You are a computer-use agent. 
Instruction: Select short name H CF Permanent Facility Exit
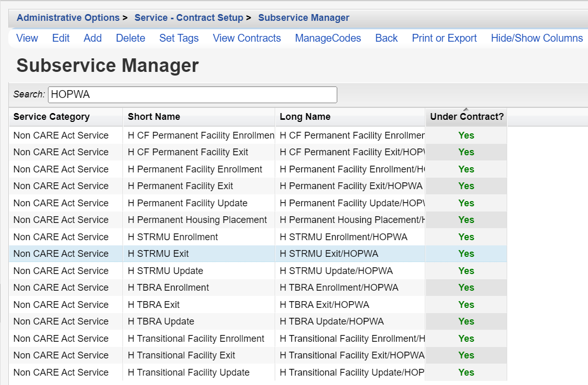(x=188, y=152)
